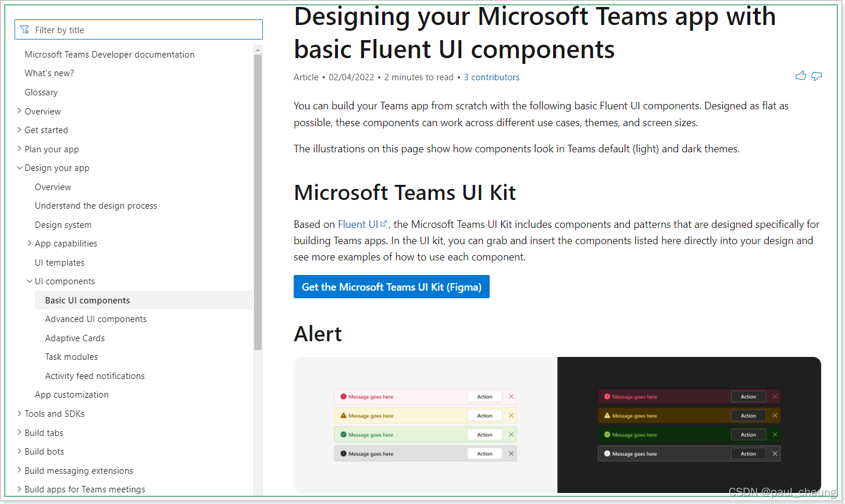Open the 3 contributors link
The height and width of the screenshot is (504, 845).
click(x=491, y=77)
